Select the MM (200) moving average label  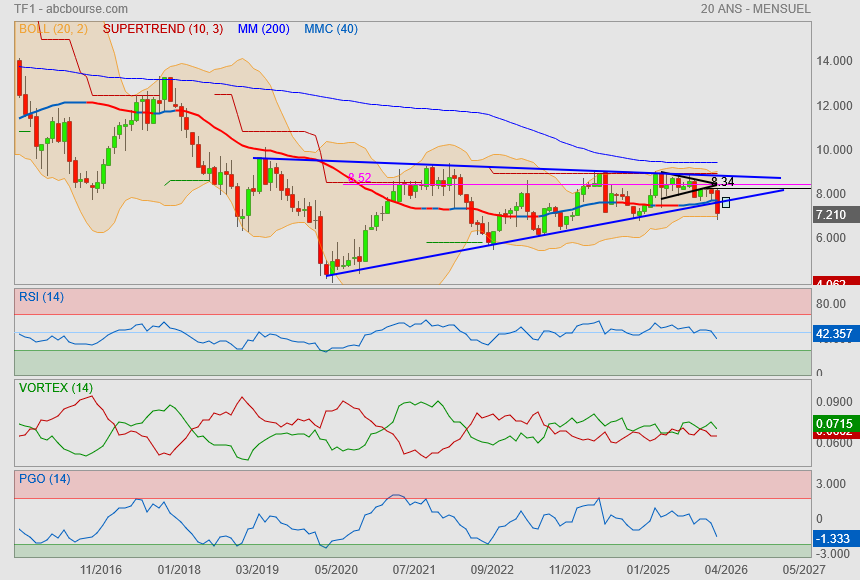coord(264,29)
